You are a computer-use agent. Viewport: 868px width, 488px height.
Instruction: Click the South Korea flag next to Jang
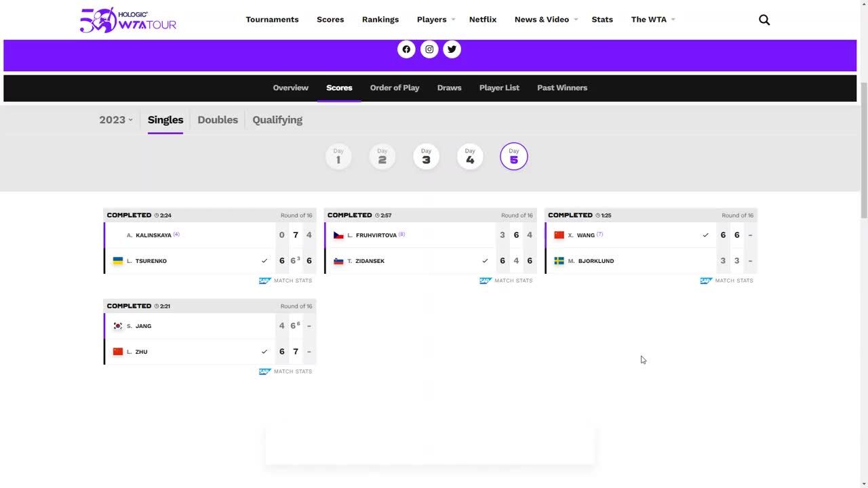[118, 326]
